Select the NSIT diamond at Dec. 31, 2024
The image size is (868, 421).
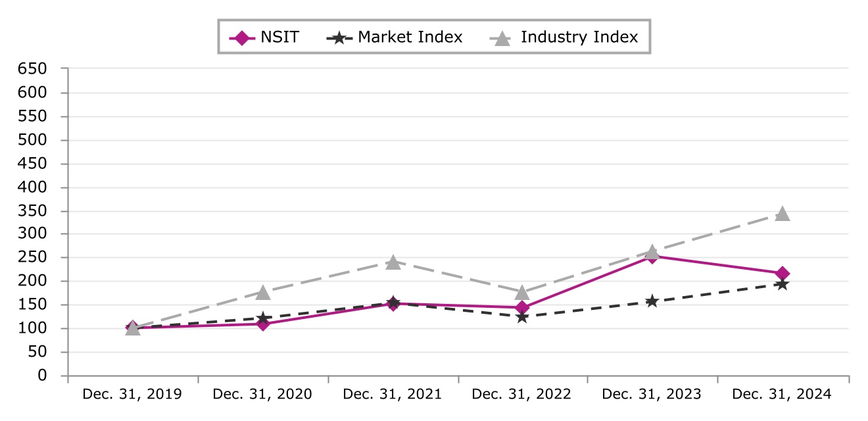click(783, 274)
